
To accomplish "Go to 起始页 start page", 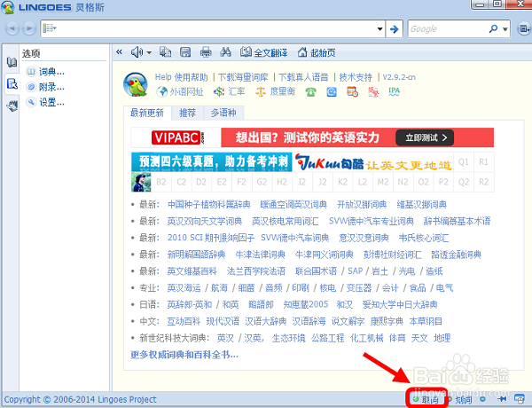I will (317, 52).
